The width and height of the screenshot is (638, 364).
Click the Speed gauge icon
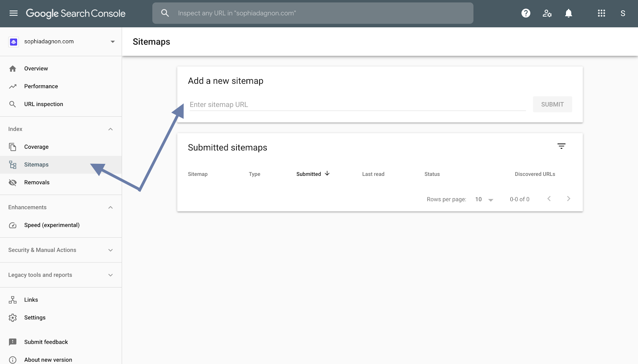point(13,225)
